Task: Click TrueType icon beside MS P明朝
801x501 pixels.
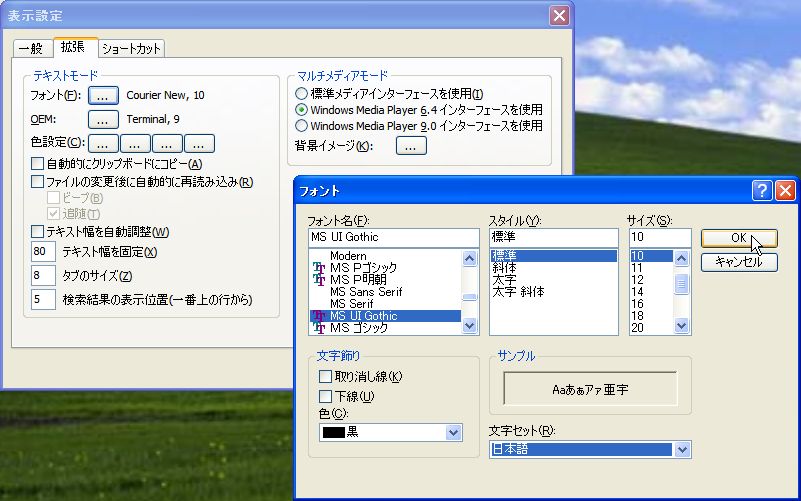Action: [x=319, y=280]
